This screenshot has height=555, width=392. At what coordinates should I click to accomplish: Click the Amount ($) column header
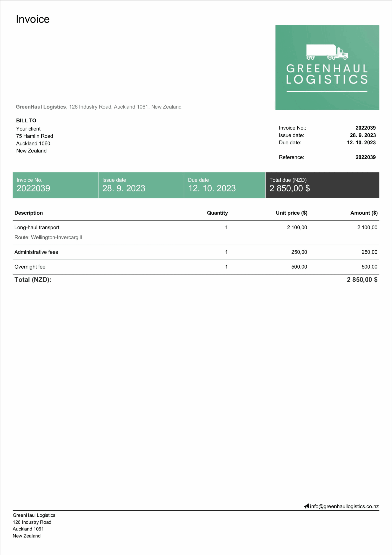(x=364, y=213)
